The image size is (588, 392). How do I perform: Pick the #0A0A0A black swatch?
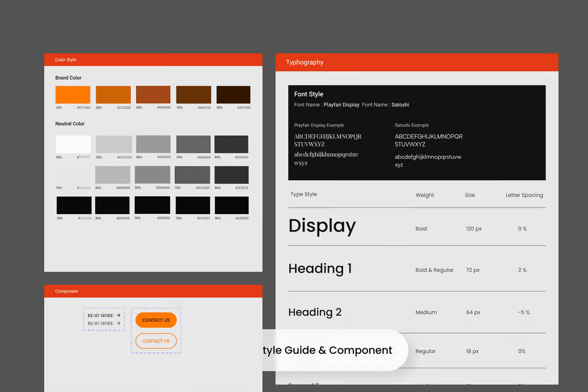(74, 205)
